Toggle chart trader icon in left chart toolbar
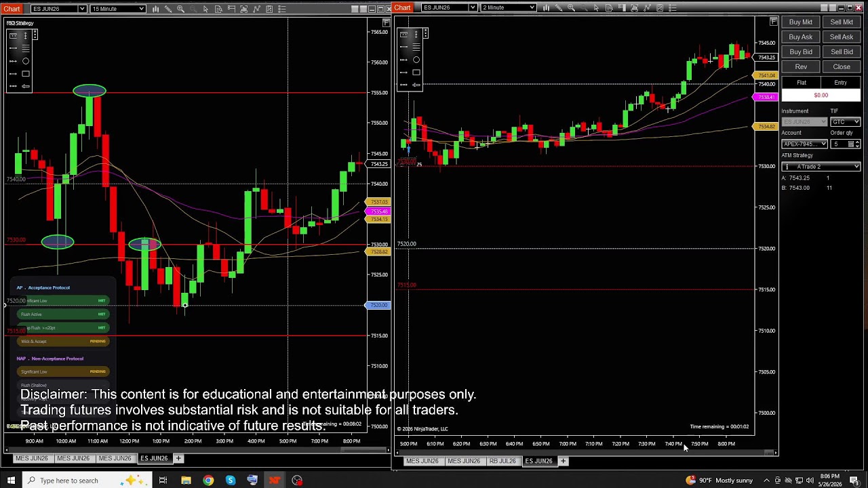The height and width of the screenshot is (488, 868). (x=231, y=9)
